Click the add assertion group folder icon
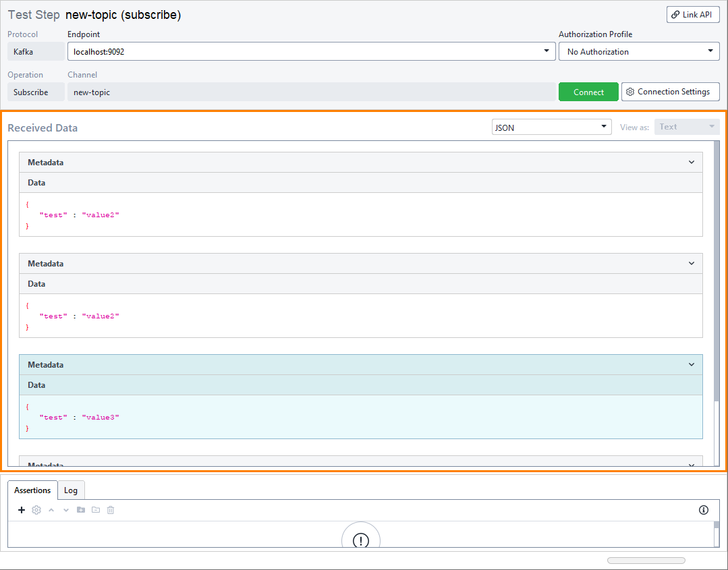 point(81,509)
